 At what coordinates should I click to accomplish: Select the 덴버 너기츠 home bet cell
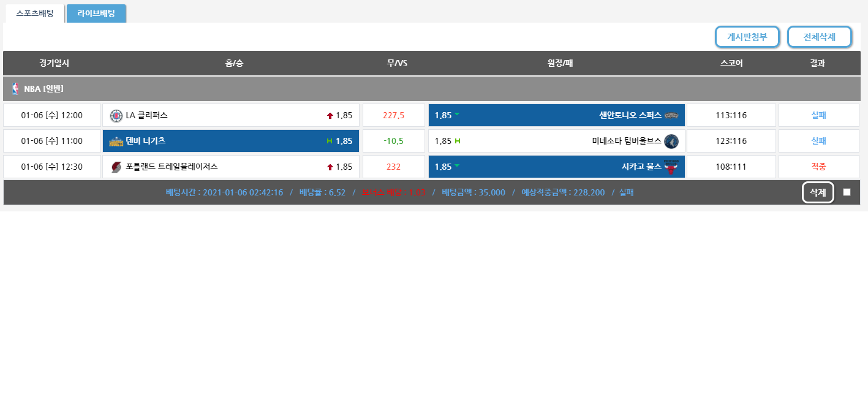coord(230,141)
